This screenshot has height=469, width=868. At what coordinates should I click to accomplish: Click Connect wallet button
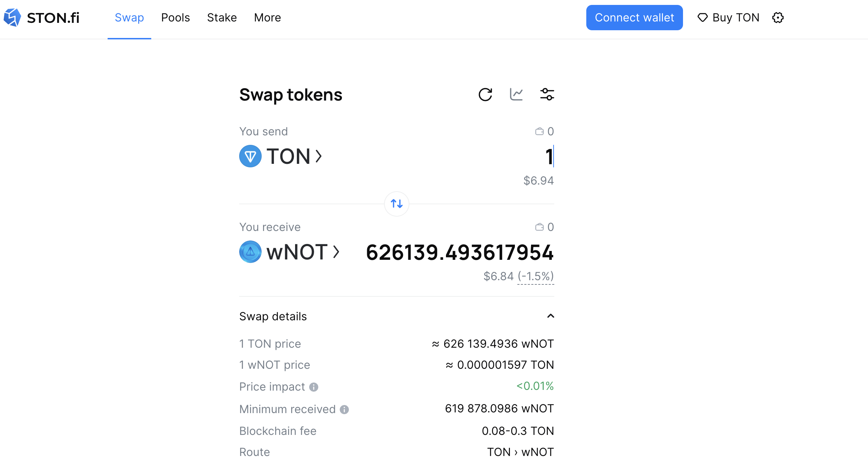tap(634, 18)
